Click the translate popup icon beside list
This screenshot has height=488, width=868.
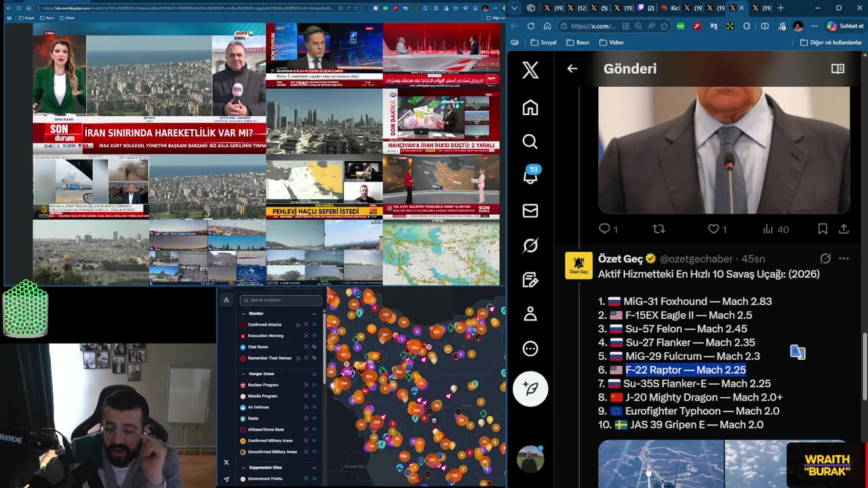pyautogui.click(x=797, y=352)
